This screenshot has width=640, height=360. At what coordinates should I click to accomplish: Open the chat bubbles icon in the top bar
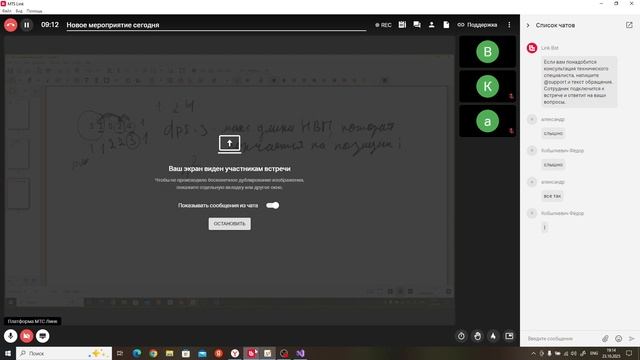click(x=417, y=25)
